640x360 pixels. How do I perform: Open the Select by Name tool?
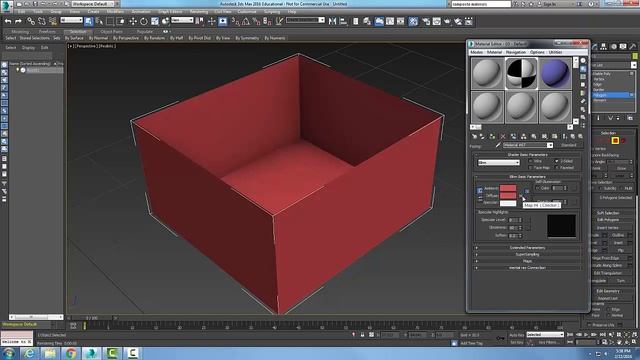tap(99, 21)
